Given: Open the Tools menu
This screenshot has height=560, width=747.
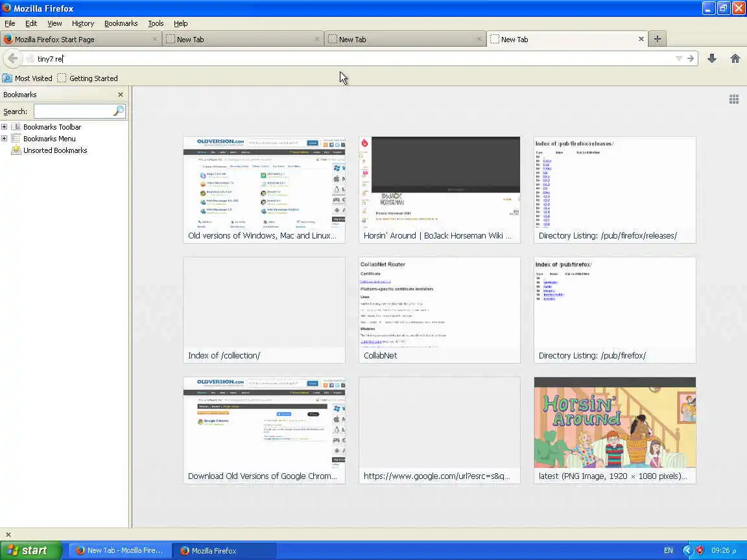Looking at the screenshot, I should [156, 23].
